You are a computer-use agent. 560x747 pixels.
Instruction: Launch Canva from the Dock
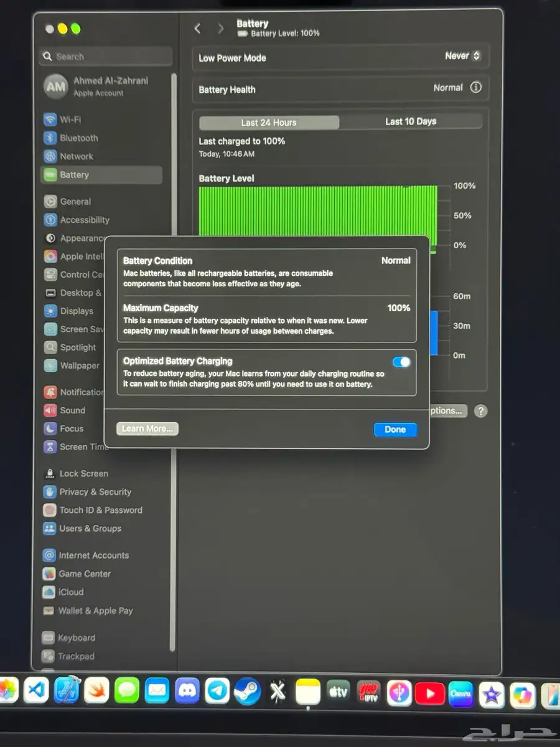click(460, 694)
